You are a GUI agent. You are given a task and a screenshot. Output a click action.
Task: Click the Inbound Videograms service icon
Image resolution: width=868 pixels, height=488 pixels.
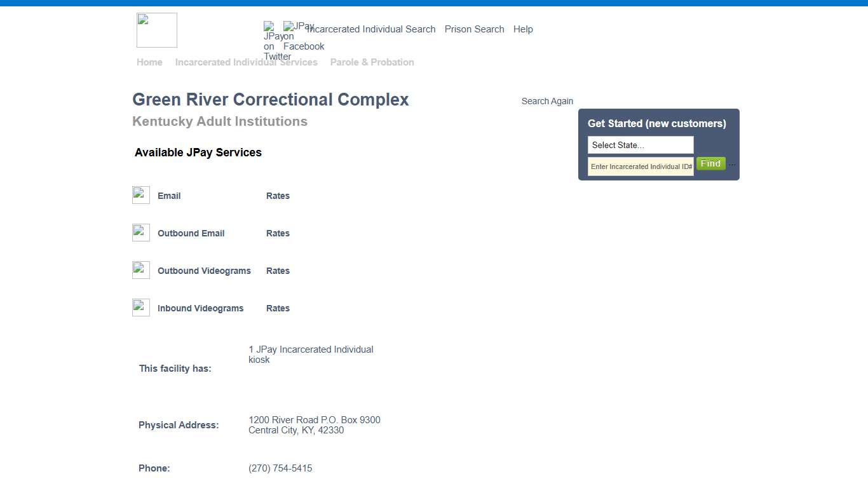(x=140, y=307)
